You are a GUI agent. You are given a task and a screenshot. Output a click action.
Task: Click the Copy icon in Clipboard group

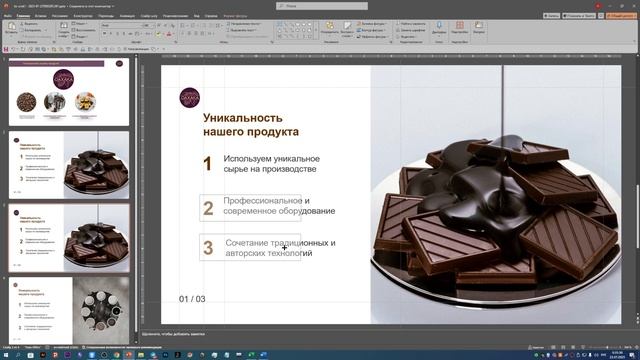click(22, 30)
